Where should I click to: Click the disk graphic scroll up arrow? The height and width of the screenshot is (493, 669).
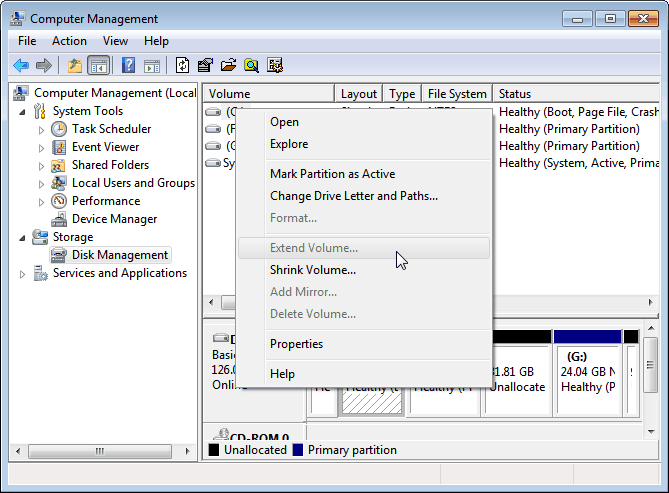pyautogui.click(x=651, y=328)
